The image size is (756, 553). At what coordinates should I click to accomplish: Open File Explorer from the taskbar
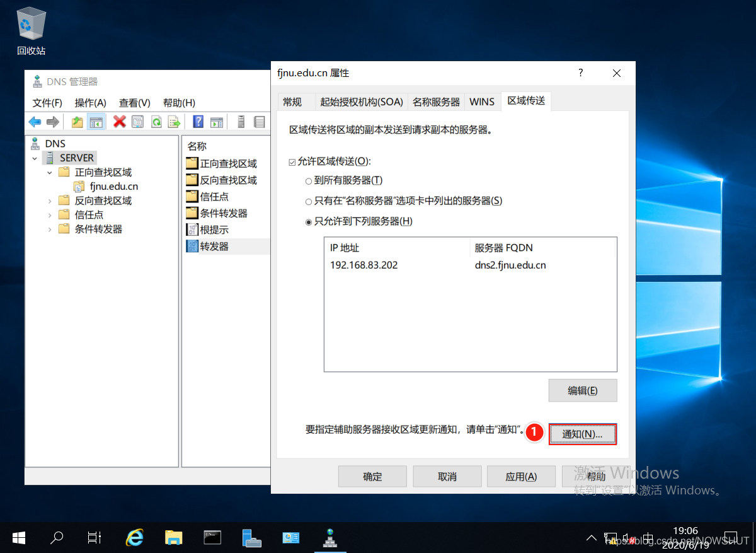point(173,537)
